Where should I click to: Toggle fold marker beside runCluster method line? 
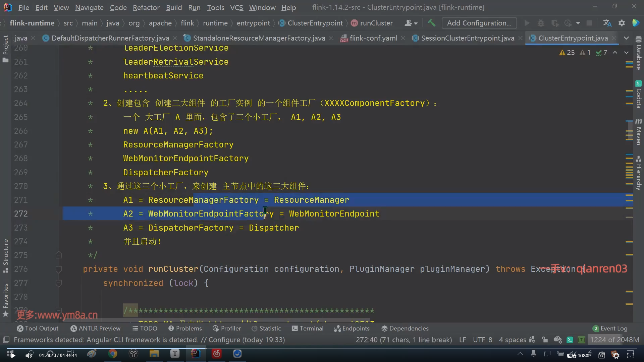[59, 269]
